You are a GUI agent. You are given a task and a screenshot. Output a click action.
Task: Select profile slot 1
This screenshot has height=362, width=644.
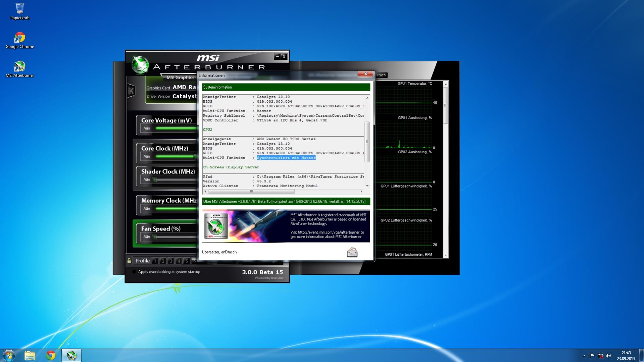click(155, 261)
